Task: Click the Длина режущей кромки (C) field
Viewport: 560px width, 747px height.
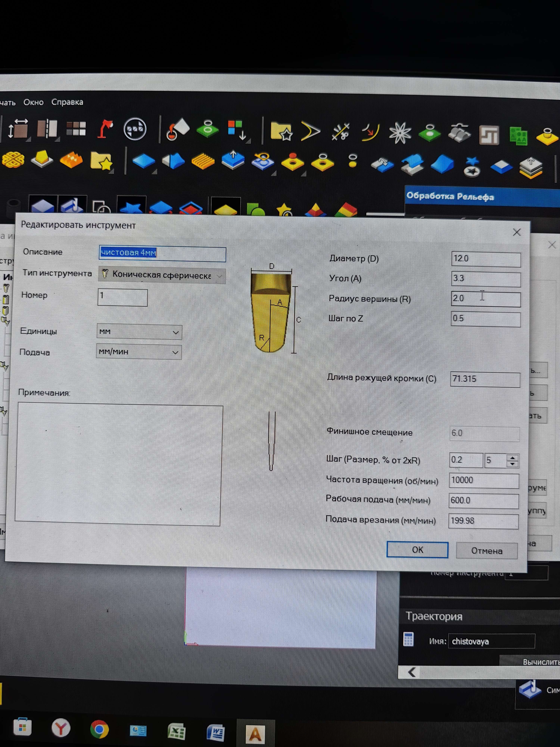Action: (x=485, y=379)
